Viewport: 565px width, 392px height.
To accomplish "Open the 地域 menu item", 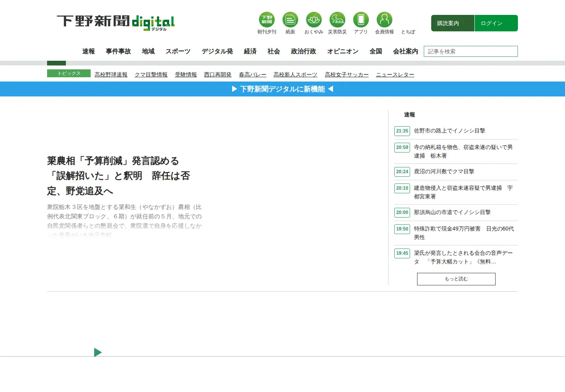I will coord(148,51).
